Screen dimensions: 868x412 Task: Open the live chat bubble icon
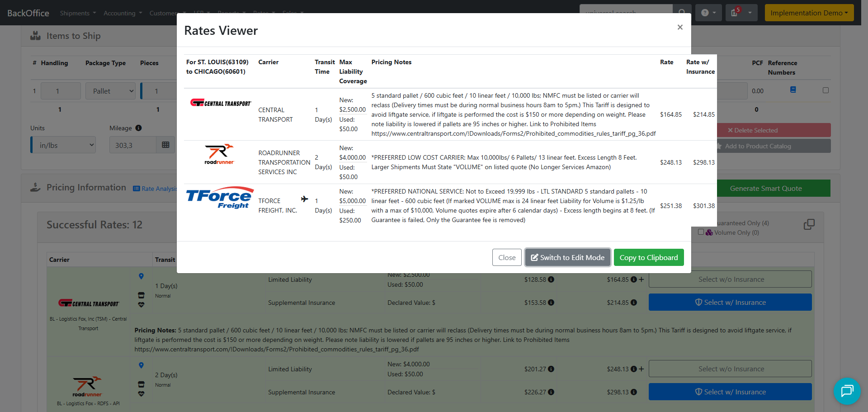[847, 391]
